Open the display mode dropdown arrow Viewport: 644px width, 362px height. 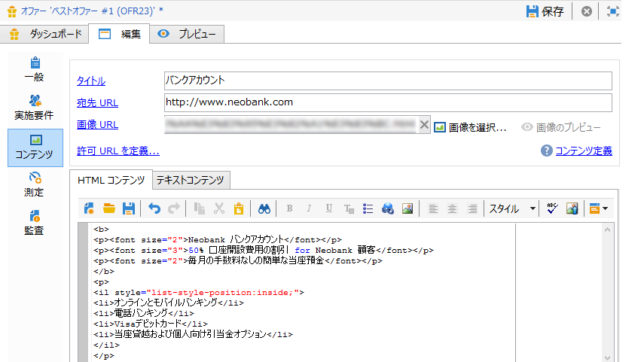coord(606,209)
